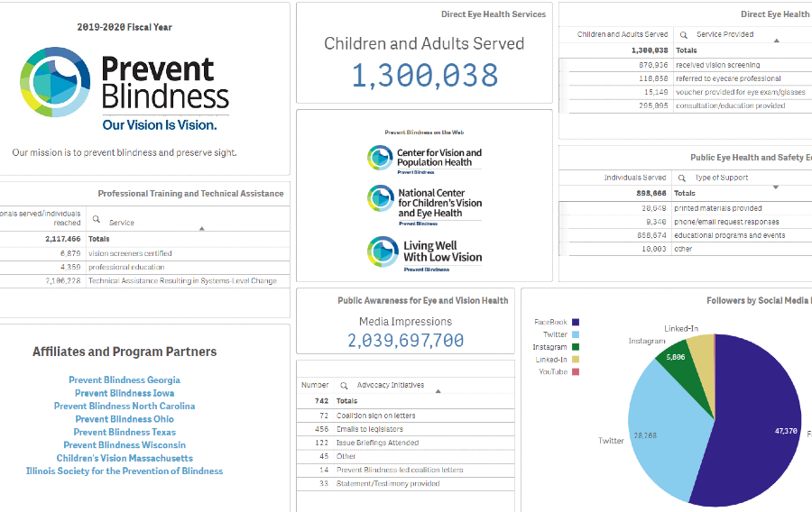Sort Type of Support with down arrow
The width and height of the screenshot is (812, 512).
click(x=776, y=187)
